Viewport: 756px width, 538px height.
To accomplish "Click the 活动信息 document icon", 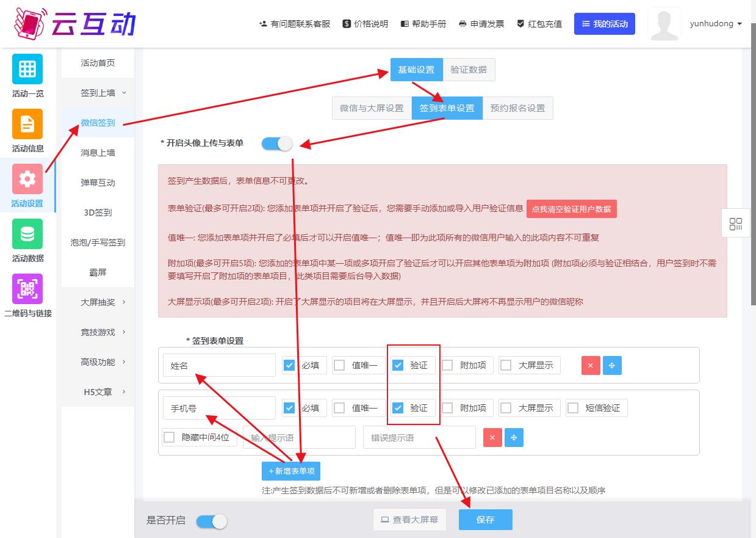I will 27,124.
